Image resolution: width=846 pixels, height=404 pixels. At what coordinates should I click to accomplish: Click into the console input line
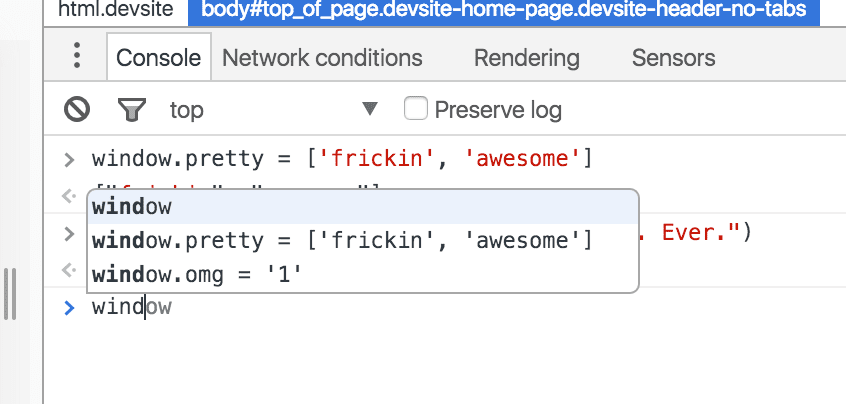tap(400, 308)
